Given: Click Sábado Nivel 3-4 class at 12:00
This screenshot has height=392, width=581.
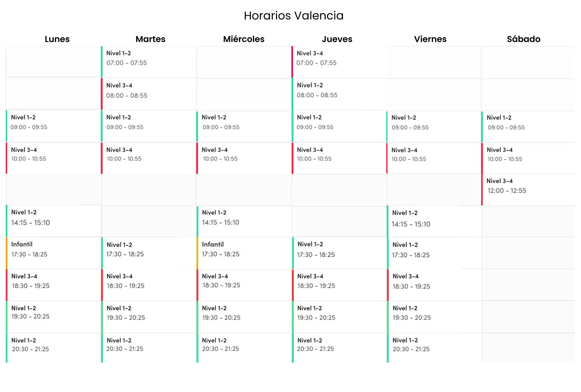Looking at the screenshot, I should [x=528, y=189].
